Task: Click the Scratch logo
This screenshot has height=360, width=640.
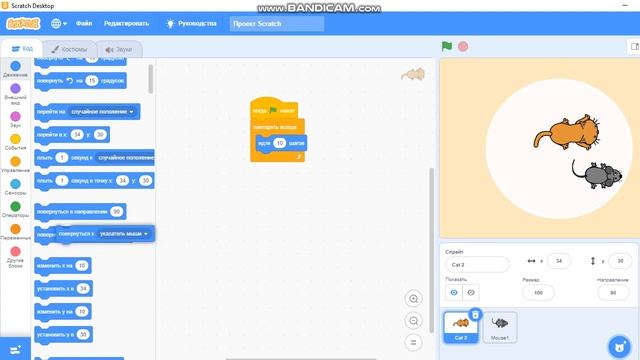Action: pos(23,24)
